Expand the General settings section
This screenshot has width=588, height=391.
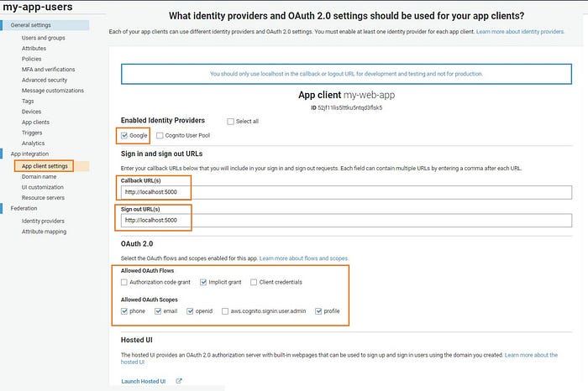click(x=31, y=25)
